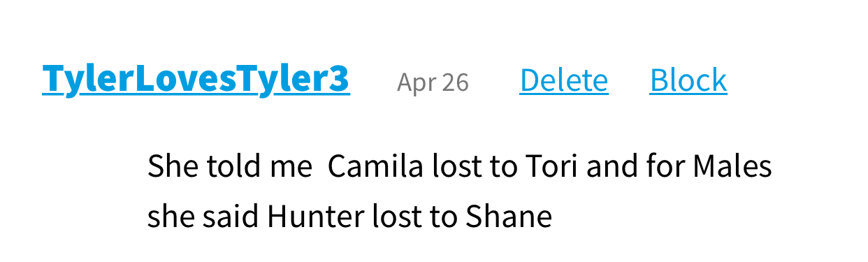
Task: Select the Delete link beside the date
Action: 564,80
